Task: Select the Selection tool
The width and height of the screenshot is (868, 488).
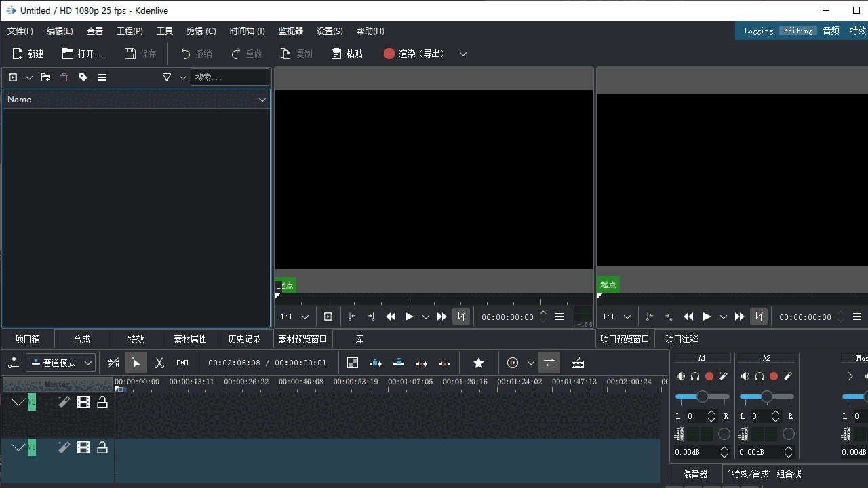Action: 136,363
